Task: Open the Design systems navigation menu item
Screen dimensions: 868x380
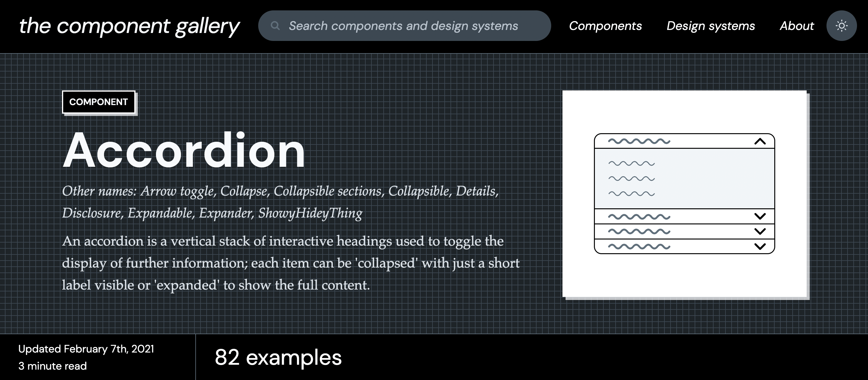Action: point(711,25)
